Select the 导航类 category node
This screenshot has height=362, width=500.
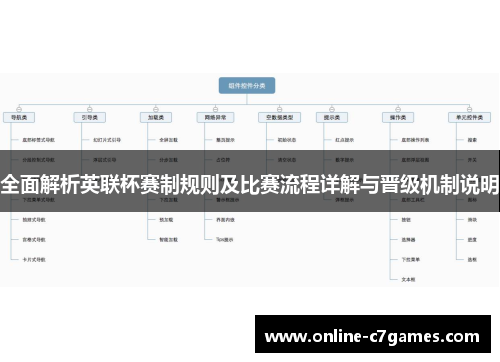click(19, 117)
